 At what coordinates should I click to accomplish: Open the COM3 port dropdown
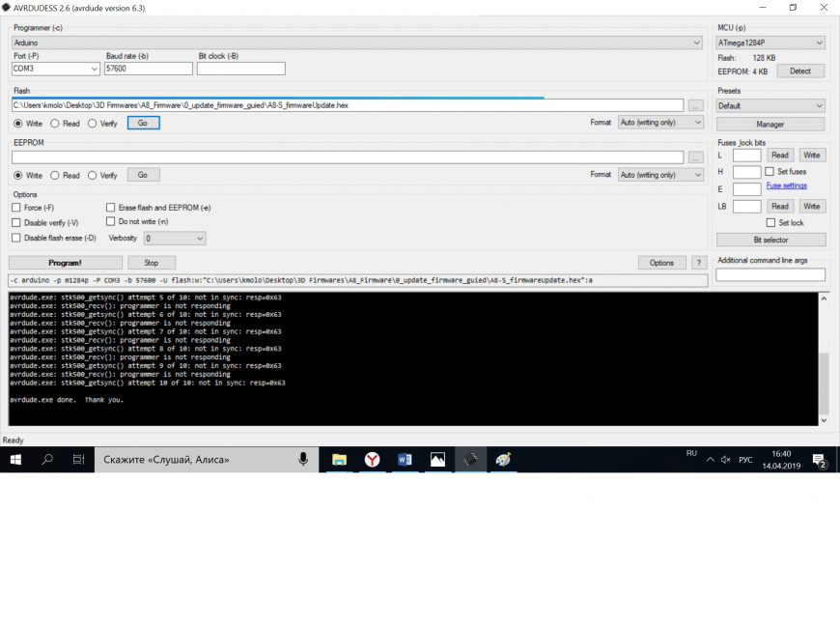click(94, 69)
